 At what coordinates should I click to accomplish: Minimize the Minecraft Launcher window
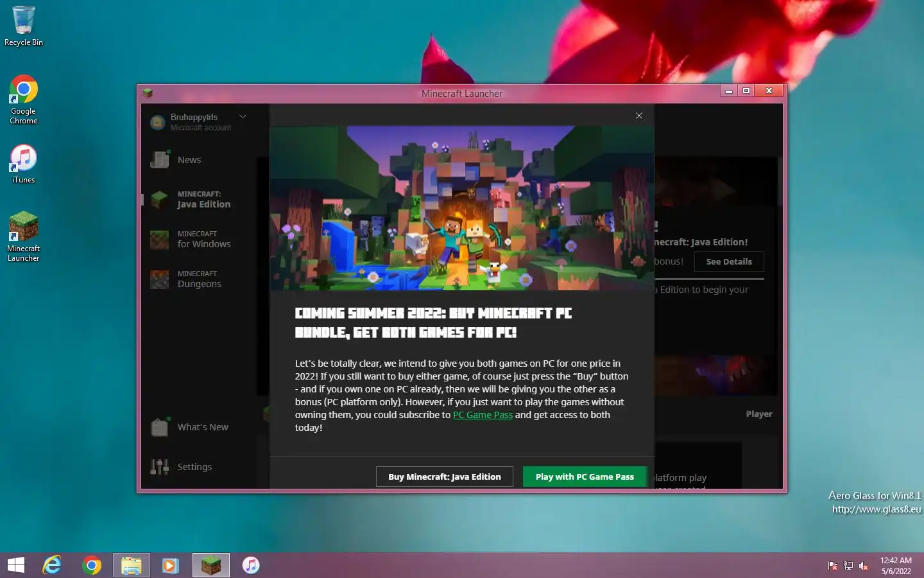(x=728, y=91)
